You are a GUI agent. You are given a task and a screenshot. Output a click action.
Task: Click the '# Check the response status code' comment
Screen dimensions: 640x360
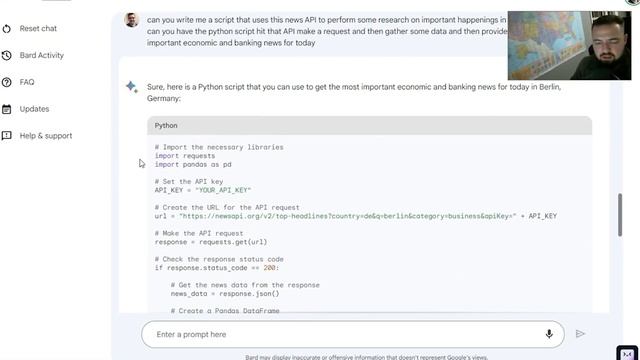point(219,259)
